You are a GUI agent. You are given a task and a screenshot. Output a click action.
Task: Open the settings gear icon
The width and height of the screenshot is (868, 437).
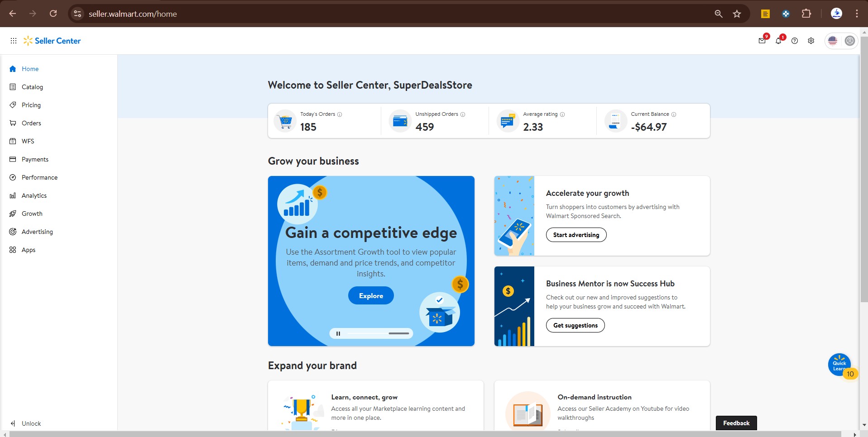click(811, 41)
